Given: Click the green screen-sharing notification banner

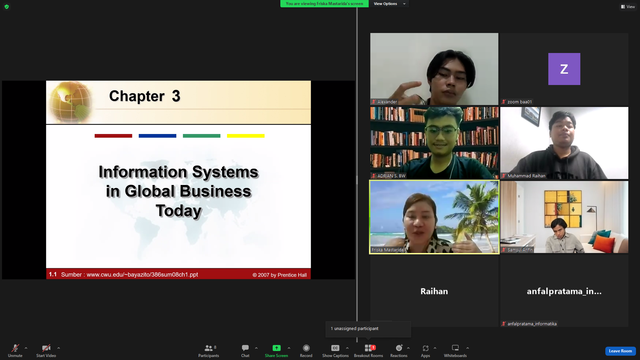Looking at the screenshot, I should click(x=324, y=4).
